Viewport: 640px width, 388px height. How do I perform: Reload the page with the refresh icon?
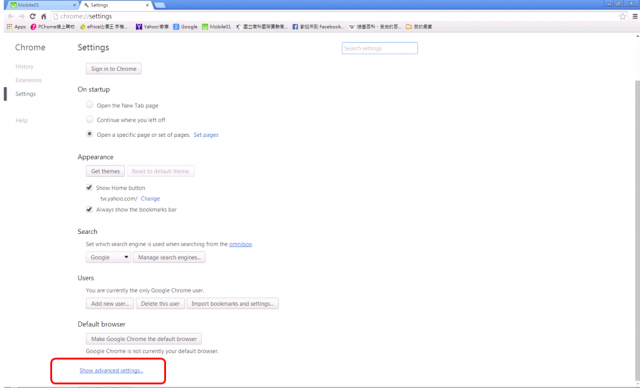pyautogui.click(x=33, y=16)
